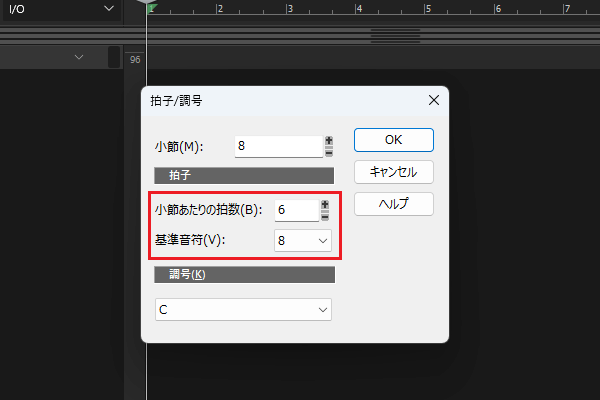
Task: Increment 小節あたりの拍数 with plus stepper
Action: (325, 205)
